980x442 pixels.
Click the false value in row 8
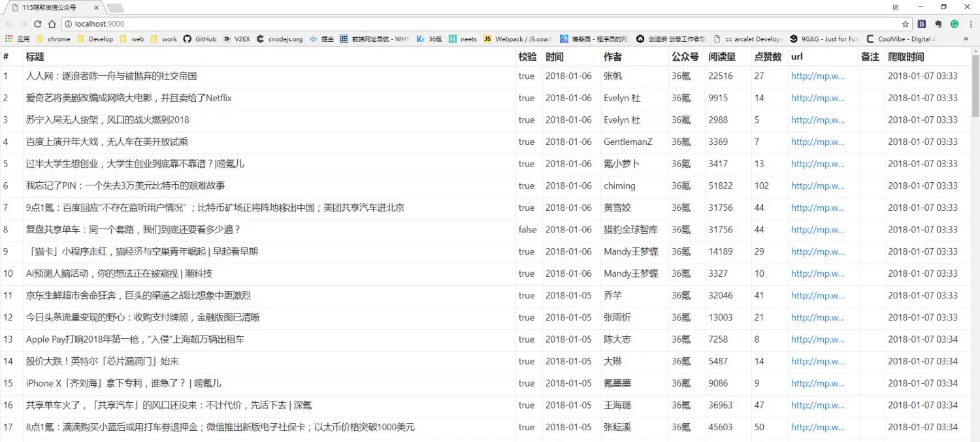[528, 230]
